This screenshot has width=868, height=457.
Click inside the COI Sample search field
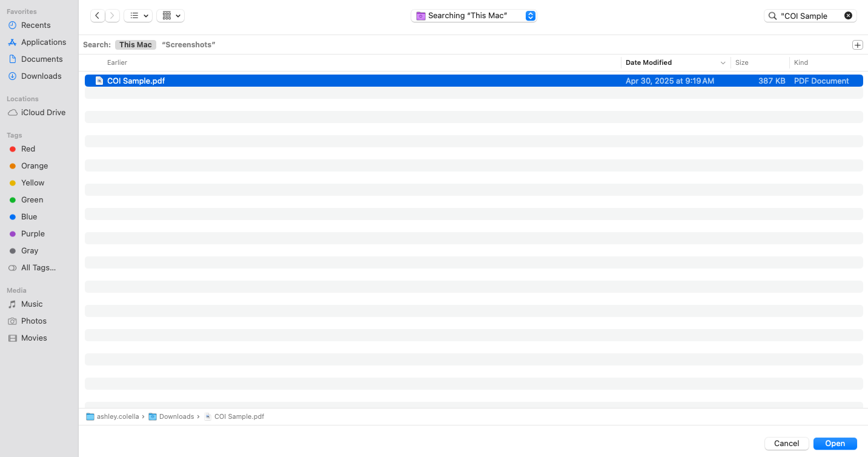pyautogui.click(x=806, y=16)
